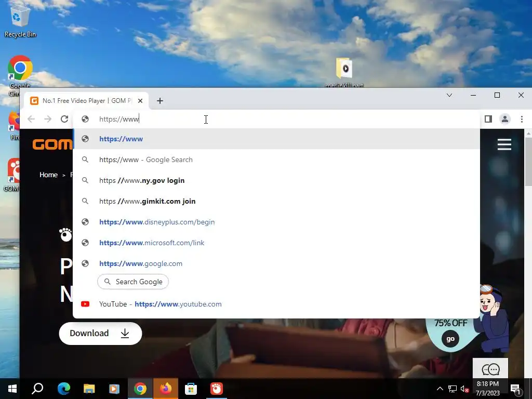Viewport: 532px width, 399px height.
Task: Select the Firefox desktop shortcut icon
Action: coord(14,126)
